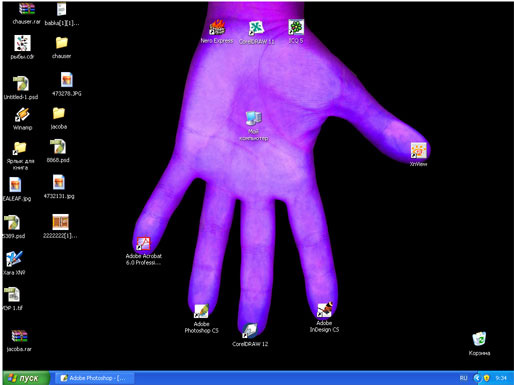Viewport: 514px width, 385px height.
Task: Select the 1.tif image file icon
Action: pyautogui.click(x=13, y=295)
